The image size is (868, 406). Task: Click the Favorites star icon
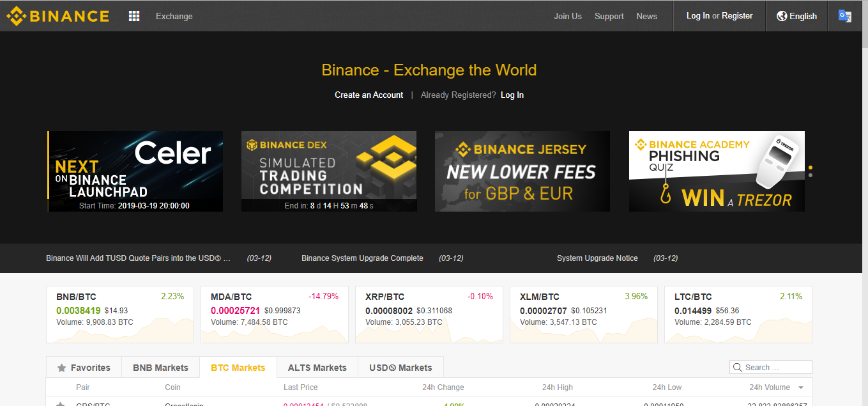click(62, 368)
